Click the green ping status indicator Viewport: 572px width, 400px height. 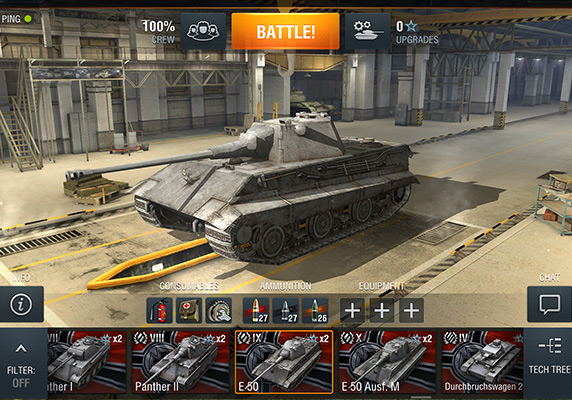28,19
